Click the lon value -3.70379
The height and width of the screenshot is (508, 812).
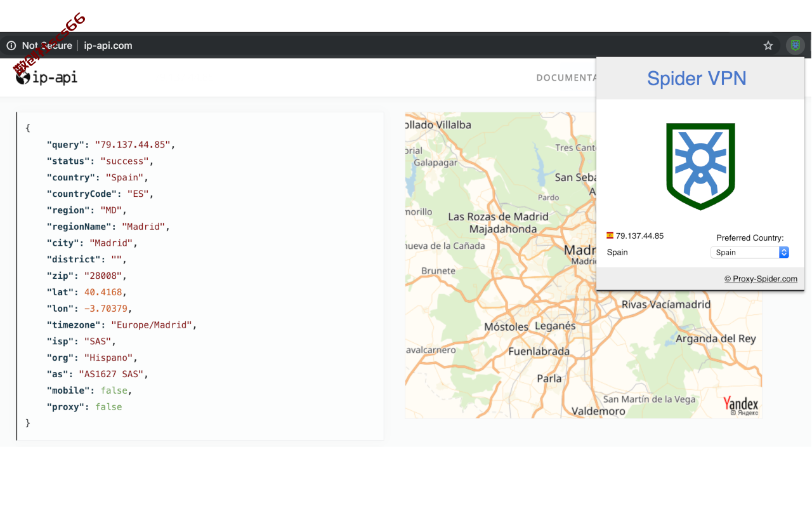coord(106,309)
